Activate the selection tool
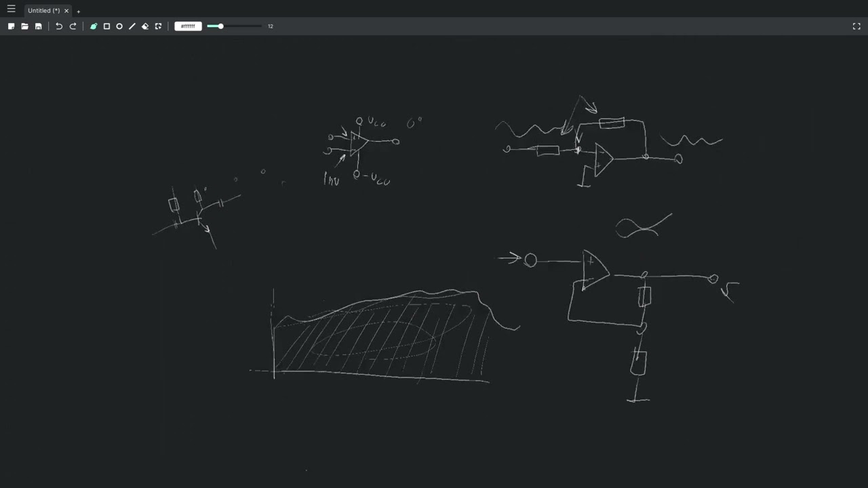This screenshot has width=868, height=488. point(158,26)
